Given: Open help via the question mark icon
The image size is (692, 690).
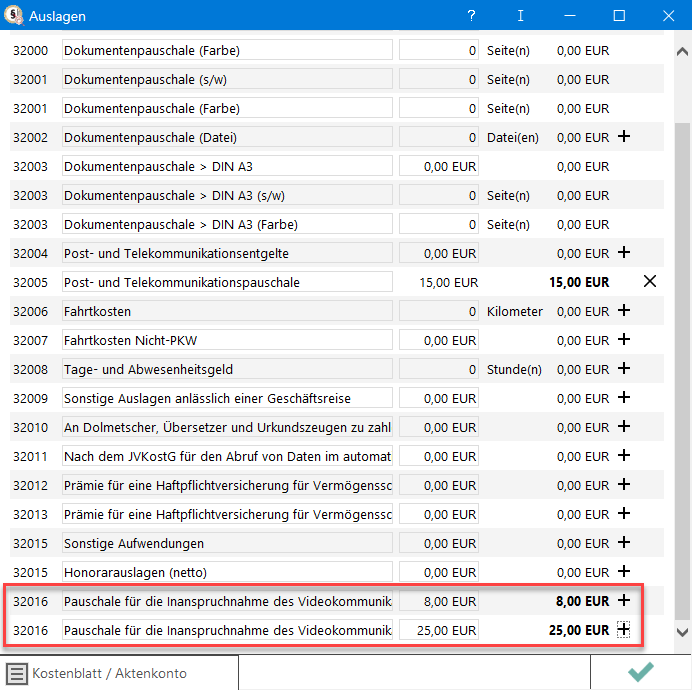Looking at the screenshot, I should [x=471, y=16].
